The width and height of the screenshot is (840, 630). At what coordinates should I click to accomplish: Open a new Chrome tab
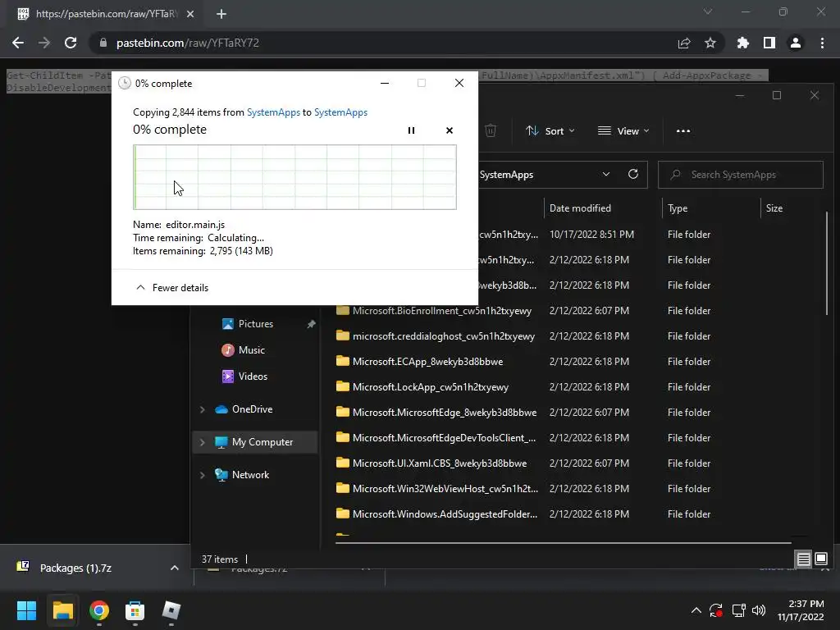point(221,14)
